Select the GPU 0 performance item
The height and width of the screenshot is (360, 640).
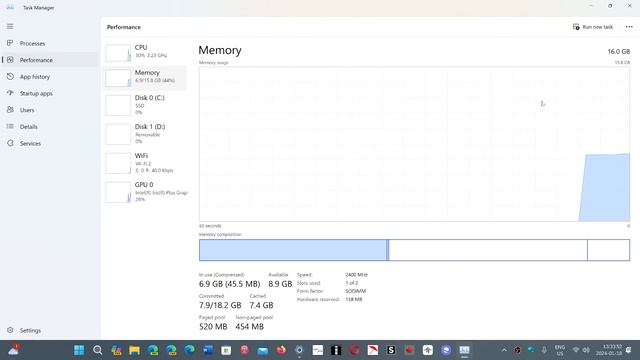click(x=145, y=192)
